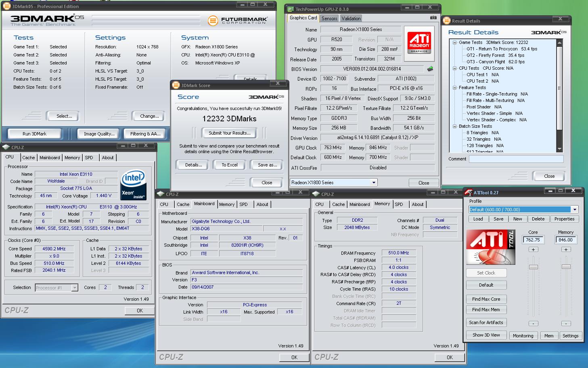The height and width of the screenshot is (368, 588).
Task: Click the ATITool 0.27 title bar icon
Action: pyautogui.click(x=469, y=192)
